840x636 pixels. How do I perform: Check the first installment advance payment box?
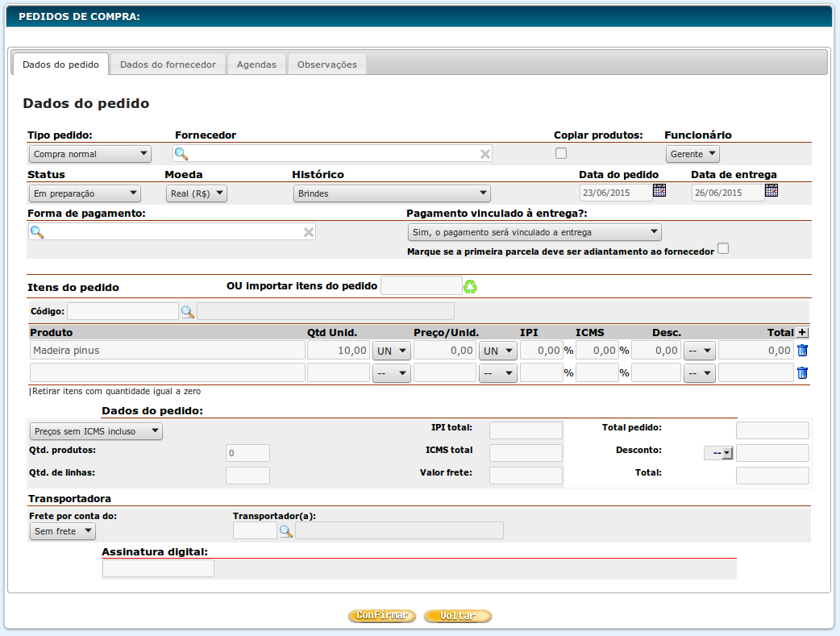723,249
